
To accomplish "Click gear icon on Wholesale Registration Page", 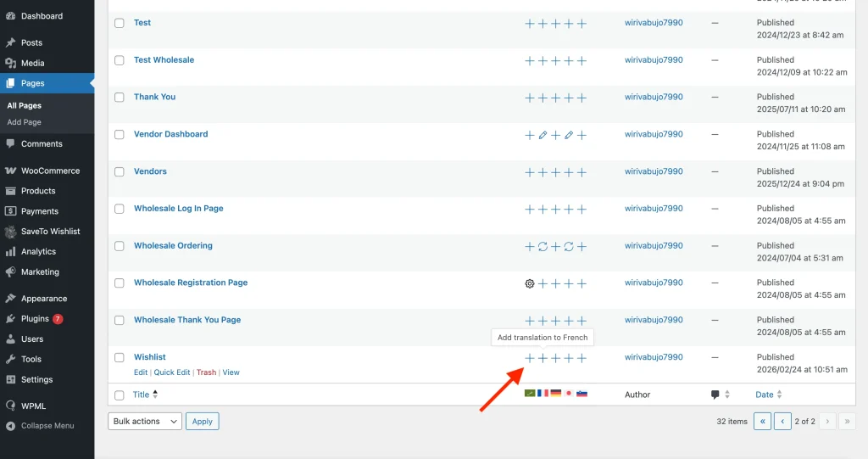I will pos(530,284).
